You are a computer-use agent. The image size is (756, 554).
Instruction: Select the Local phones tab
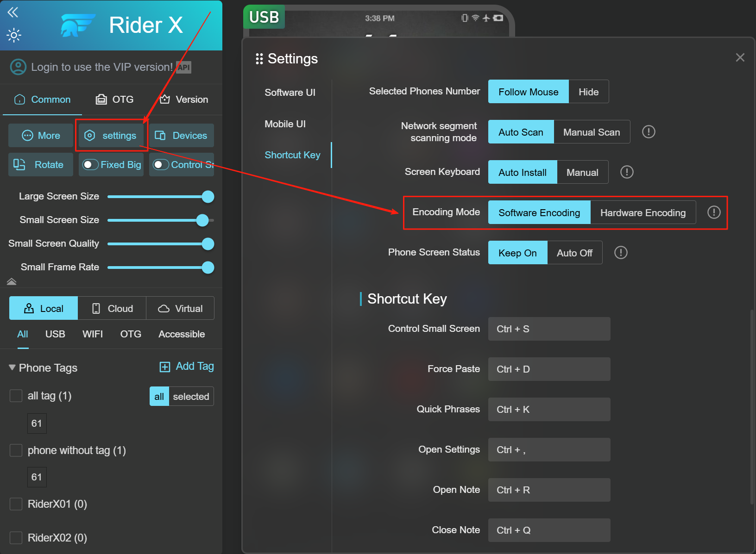click(44, 308)
